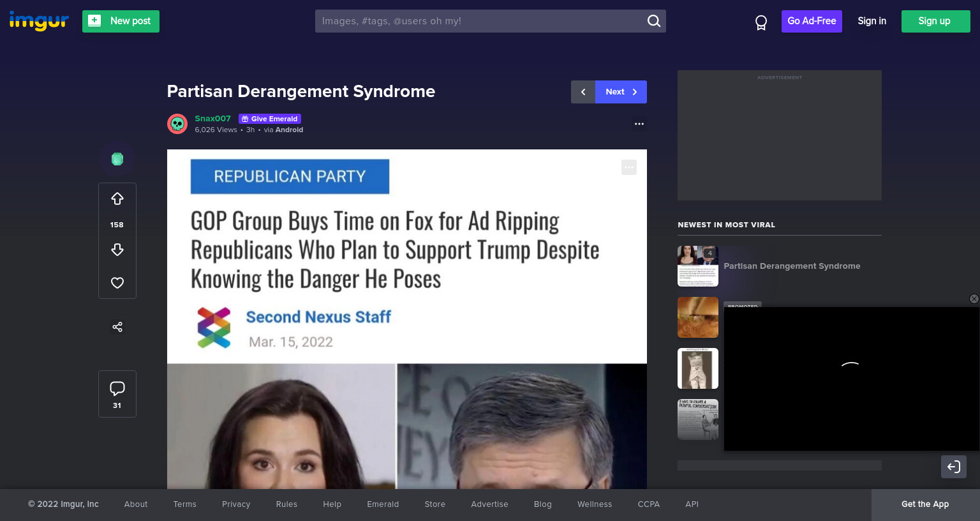This screenshot has height=521, width=980.
Task: Open Snax007 user avatar
Action: point(177,124)
